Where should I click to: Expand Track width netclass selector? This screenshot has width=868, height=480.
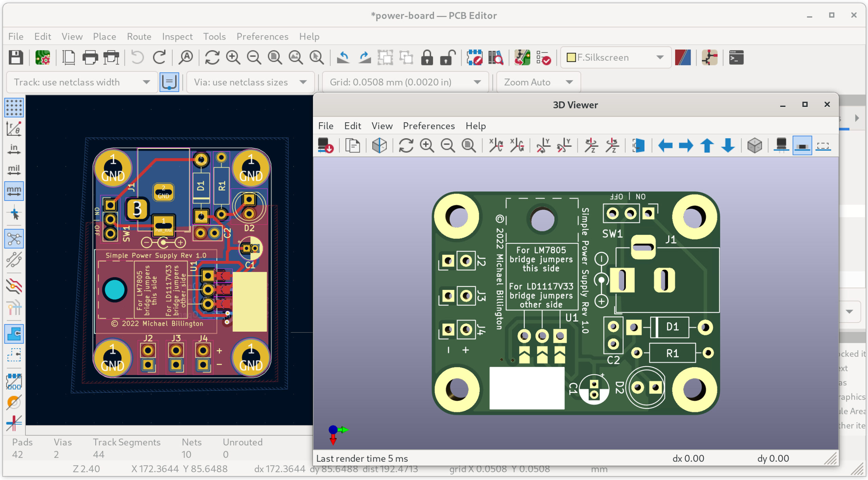146,82
